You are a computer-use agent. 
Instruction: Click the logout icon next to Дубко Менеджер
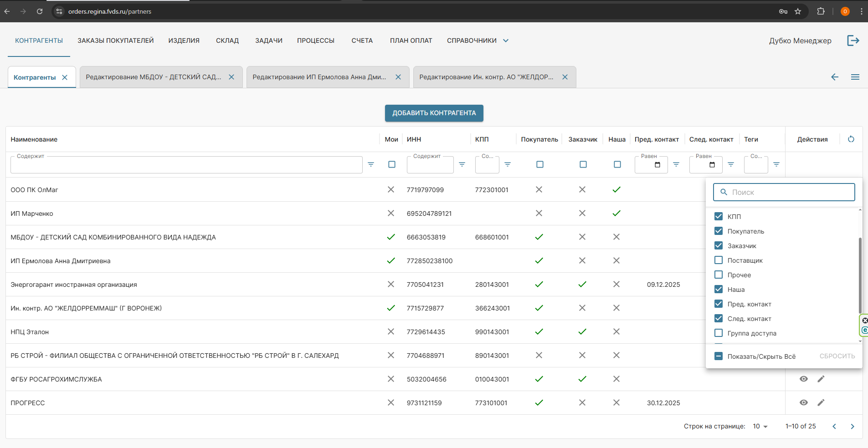click(x=853, y=41)
